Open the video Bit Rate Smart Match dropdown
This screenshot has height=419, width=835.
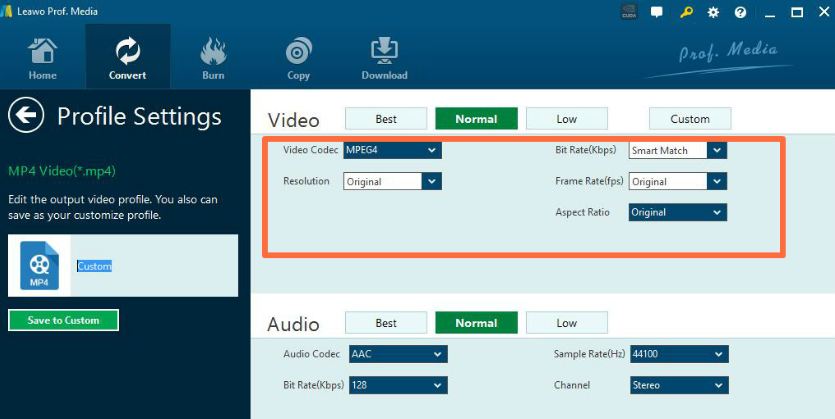click(678, 151)
